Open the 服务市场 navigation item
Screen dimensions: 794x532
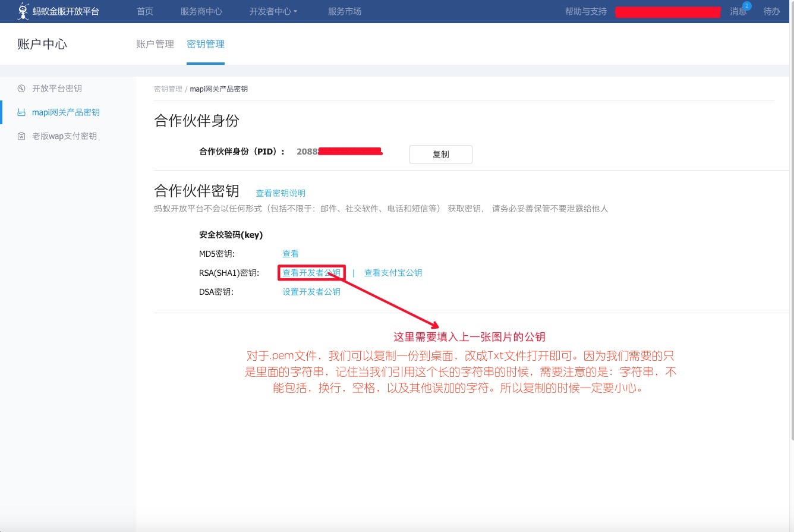click(x=345, y=11)
